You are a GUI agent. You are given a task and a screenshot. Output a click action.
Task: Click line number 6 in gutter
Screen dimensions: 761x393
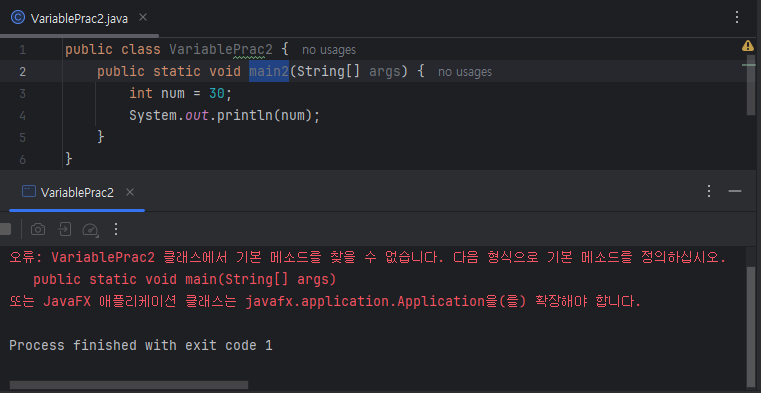click(22, 160)
